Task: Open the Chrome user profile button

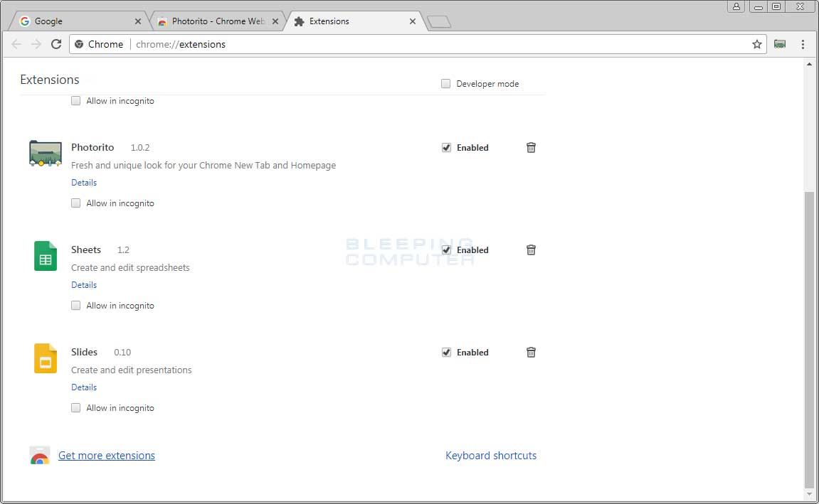Action: pos(736,6)
